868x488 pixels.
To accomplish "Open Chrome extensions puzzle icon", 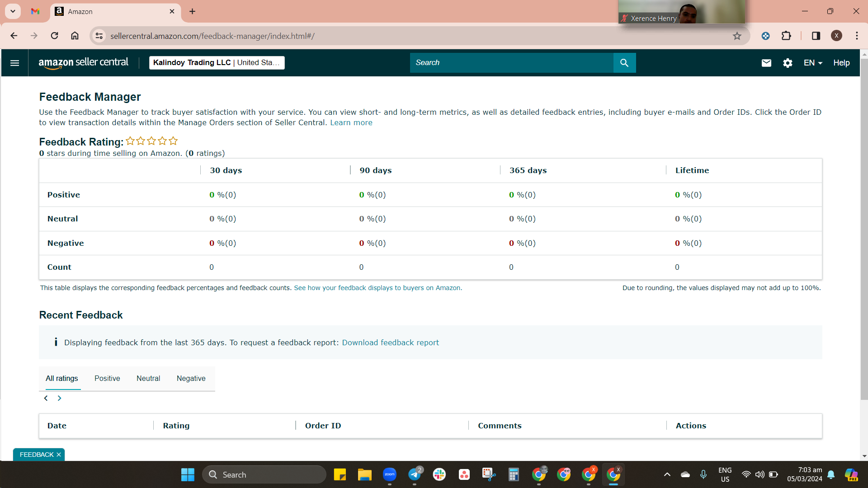I will pos(786,36).
